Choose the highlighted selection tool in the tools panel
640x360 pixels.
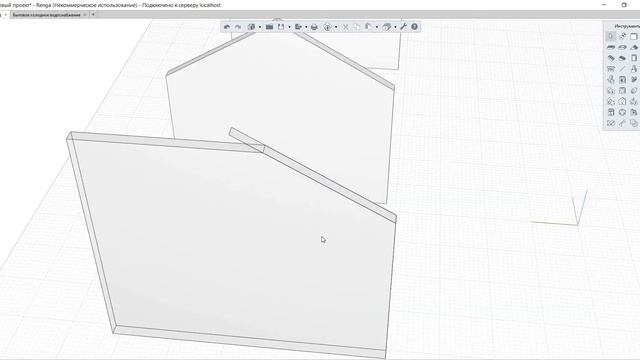point(611,36)
